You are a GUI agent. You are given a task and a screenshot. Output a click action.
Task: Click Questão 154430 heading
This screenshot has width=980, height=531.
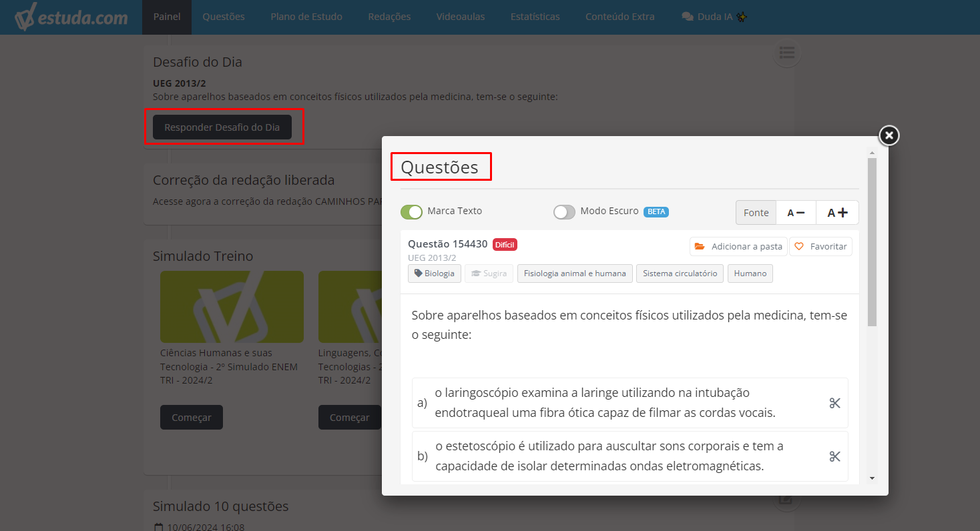coord(448,243)
